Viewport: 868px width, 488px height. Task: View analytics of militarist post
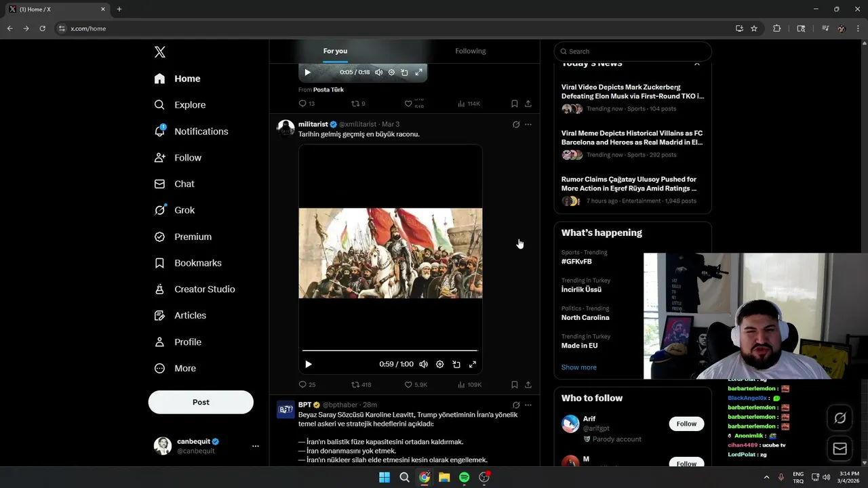pos(469,385)
